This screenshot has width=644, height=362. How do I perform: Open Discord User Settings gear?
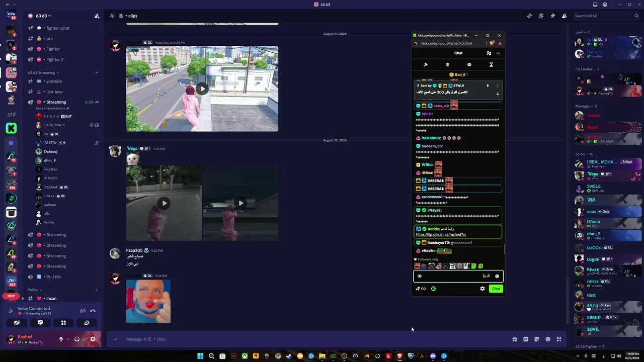[x=93, y=339]
